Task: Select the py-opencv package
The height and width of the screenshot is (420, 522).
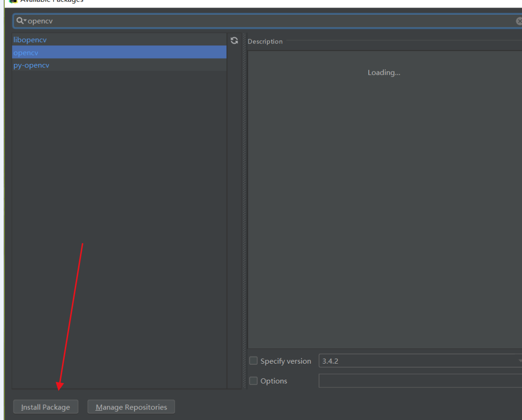Action: click(119, 65)
